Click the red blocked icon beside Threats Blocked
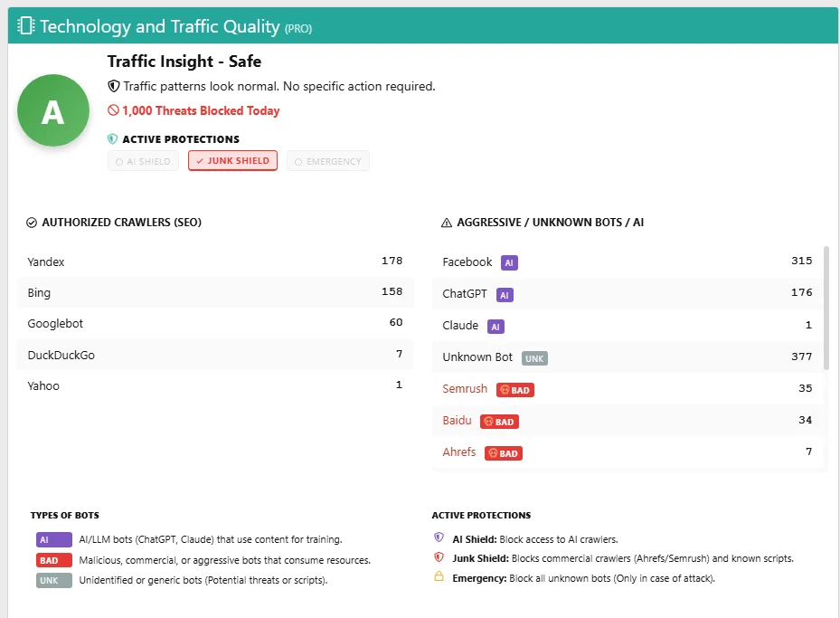840x618 pixels. tap(114, 111)
